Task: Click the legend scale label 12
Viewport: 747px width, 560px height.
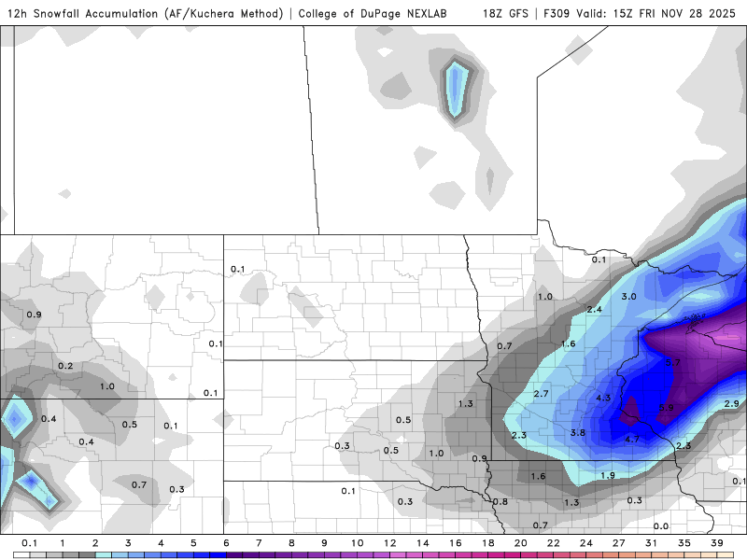Action: pyautogui.click(x=389, y=543)
